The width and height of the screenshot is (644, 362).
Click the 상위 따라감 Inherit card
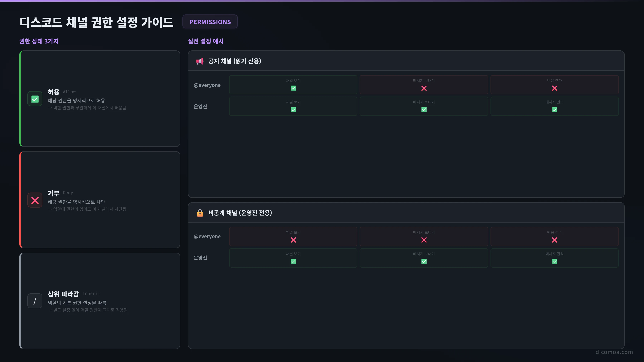pos(100,301)
